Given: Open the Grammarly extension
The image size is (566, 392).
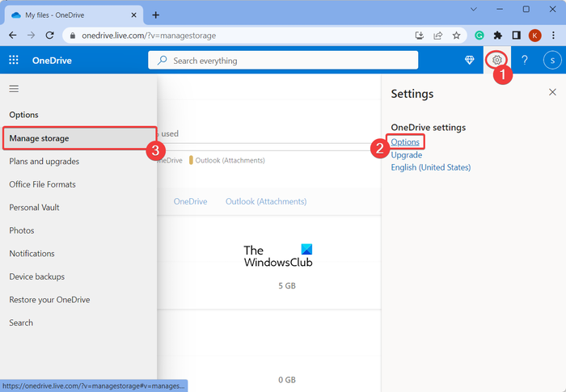Looking at the screenshot, I should point(479,36).
